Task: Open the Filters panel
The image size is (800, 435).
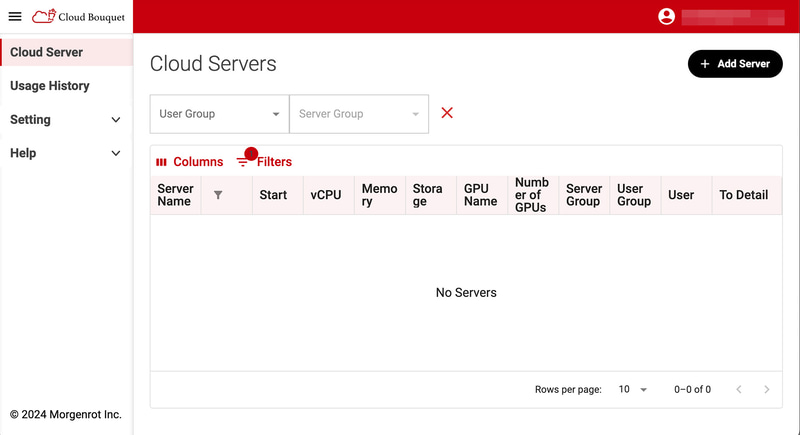Action: coord(264,162)
